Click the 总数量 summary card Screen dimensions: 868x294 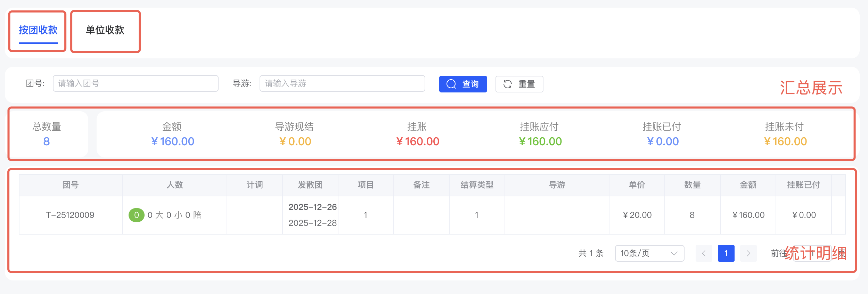click(x=46, y=134)
